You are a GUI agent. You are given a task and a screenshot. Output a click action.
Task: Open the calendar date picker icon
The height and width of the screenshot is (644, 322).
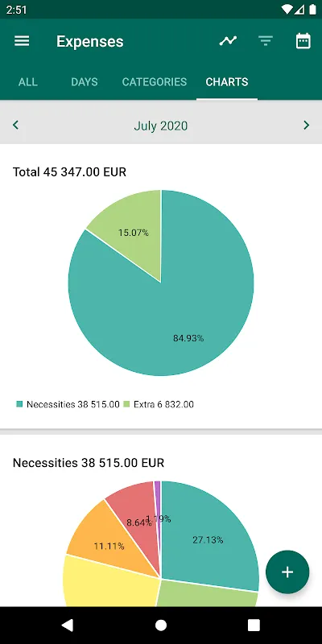[303, 41]
